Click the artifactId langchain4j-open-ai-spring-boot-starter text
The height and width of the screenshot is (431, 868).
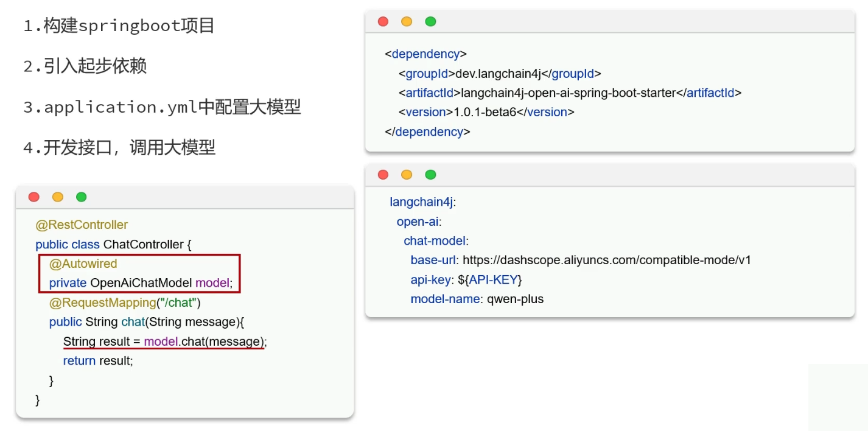coord(569,93)
